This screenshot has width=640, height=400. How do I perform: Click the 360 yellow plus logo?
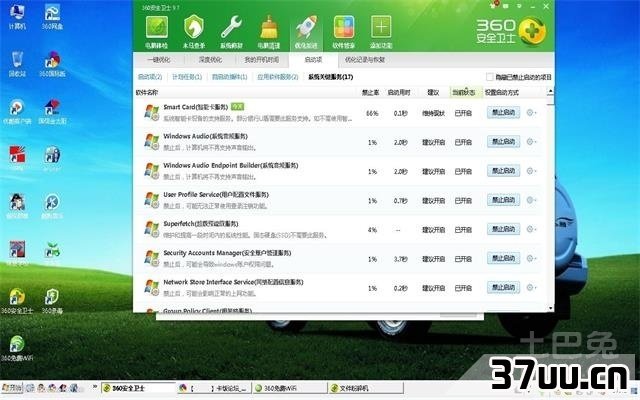(x=532, y=31)
